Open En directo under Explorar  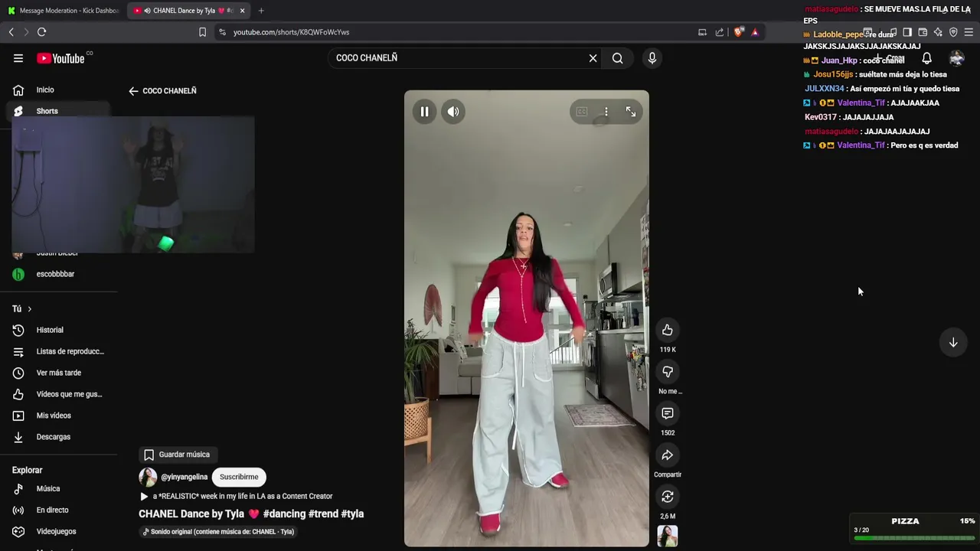click(59, 510)
